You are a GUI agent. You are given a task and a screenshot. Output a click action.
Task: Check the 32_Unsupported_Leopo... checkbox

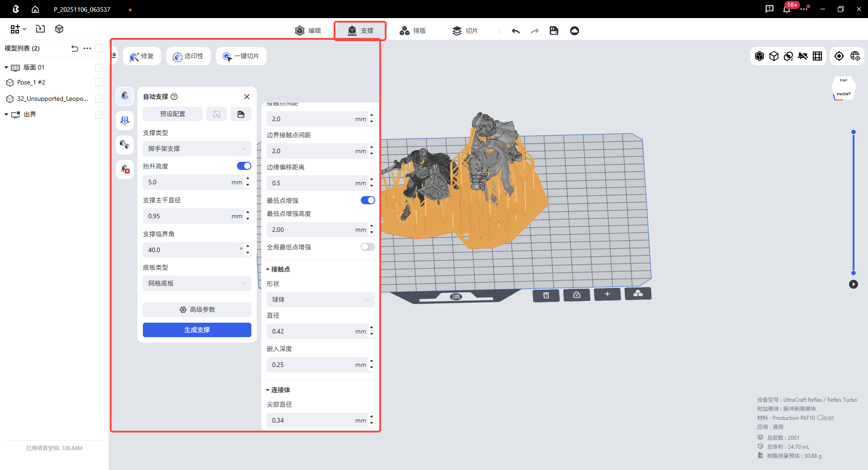(99, 99)
